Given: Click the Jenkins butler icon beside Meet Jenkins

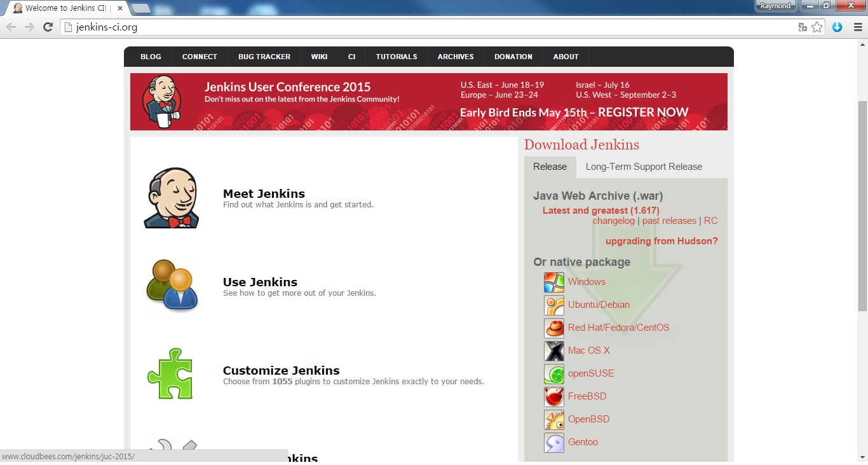Looking at the screenshot, I should pyautogui.click(x=172, y=198).
